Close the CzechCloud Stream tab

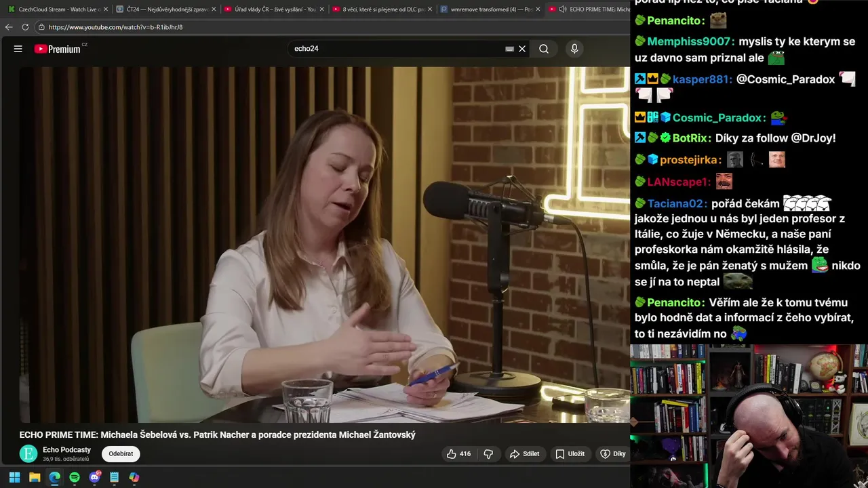click(105, 9)
